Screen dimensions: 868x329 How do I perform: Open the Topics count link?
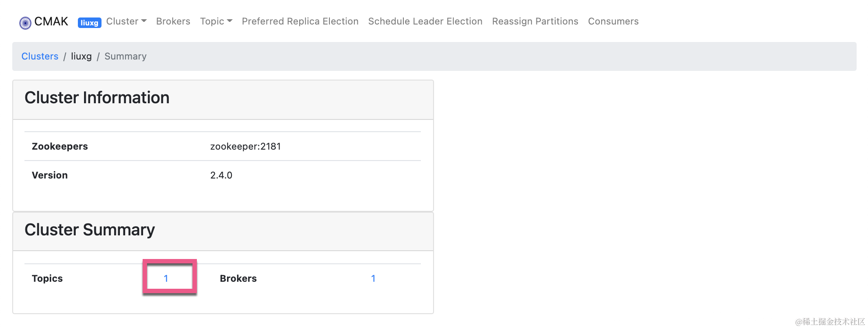166,279
